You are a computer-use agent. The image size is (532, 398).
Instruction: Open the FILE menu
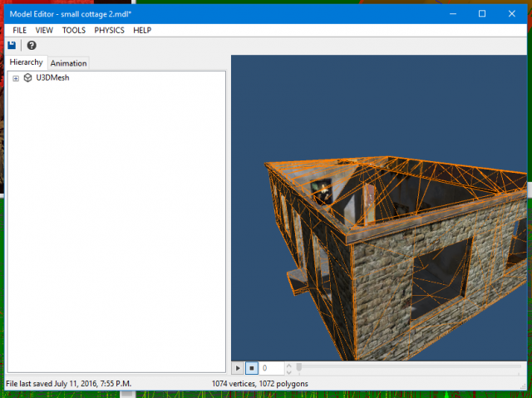(x=20, y=30)
